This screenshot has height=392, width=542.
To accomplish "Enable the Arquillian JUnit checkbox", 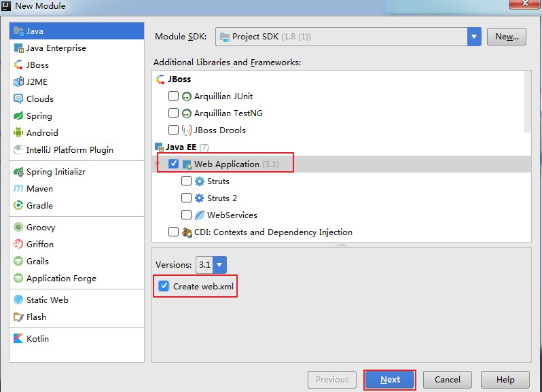I will point(173,96).
